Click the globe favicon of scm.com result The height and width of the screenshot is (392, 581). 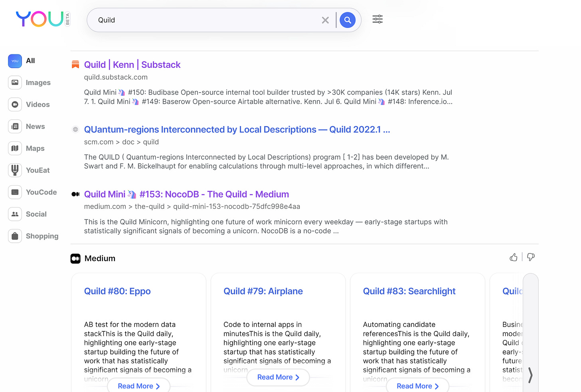(75, 129)
